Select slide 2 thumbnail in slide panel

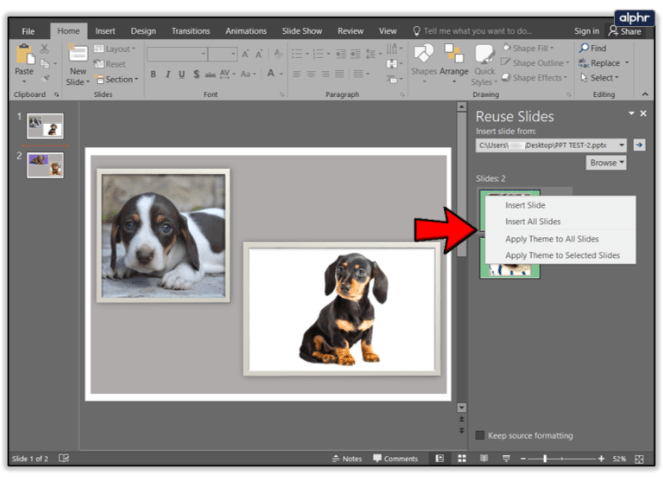coord(45,165)
